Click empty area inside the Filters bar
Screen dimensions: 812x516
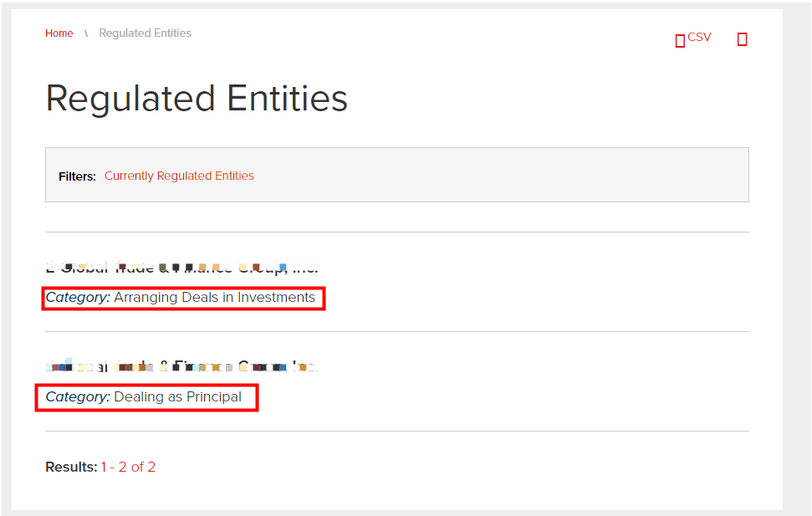(x=502, y=176)
